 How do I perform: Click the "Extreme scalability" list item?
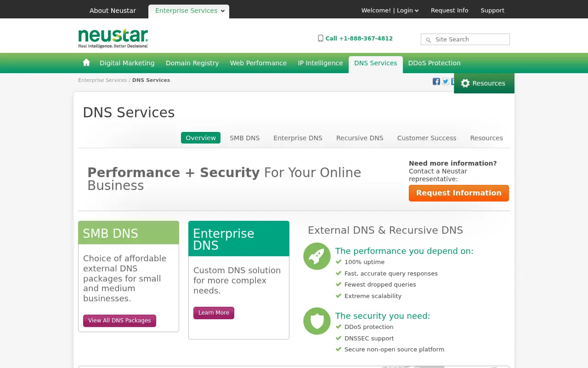[373, 296]
